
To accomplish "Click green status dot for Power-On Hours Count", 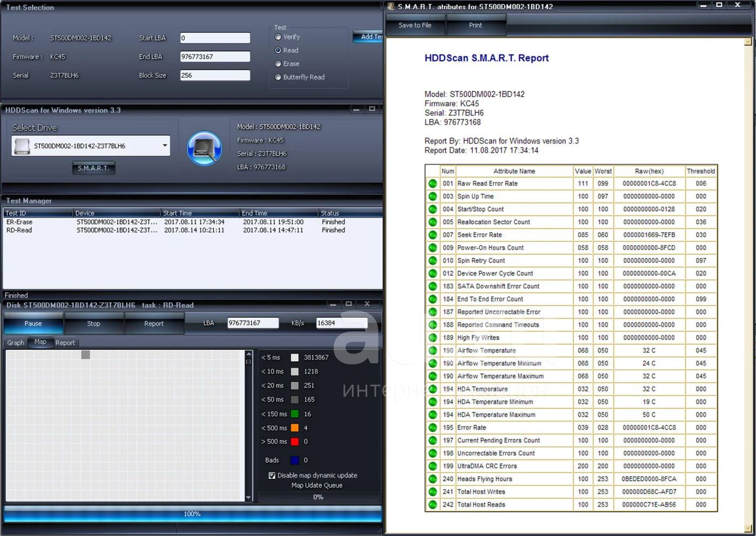I will (x=433, y=248).
